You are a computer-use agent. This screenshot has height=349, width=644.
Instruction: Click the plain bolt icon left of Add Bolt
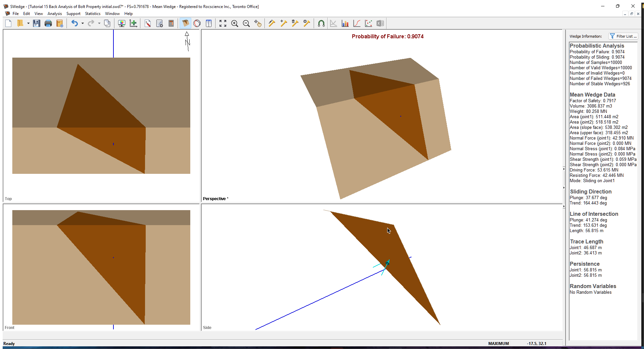click(x=272, y=23)
